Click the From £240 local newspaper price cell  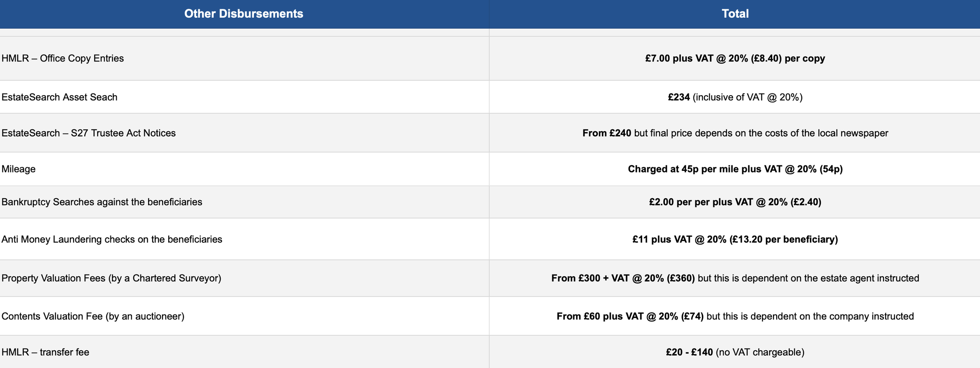735,133
